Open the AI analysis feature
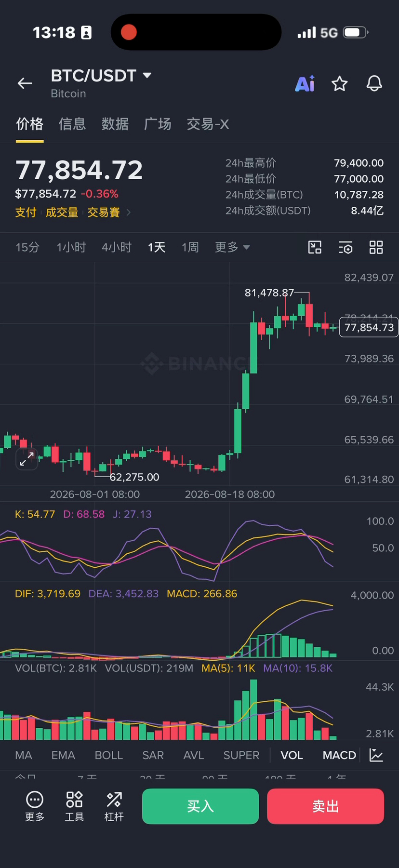Image resolution: width=399 pixels, height=868 pixels. tap(305, 83)
